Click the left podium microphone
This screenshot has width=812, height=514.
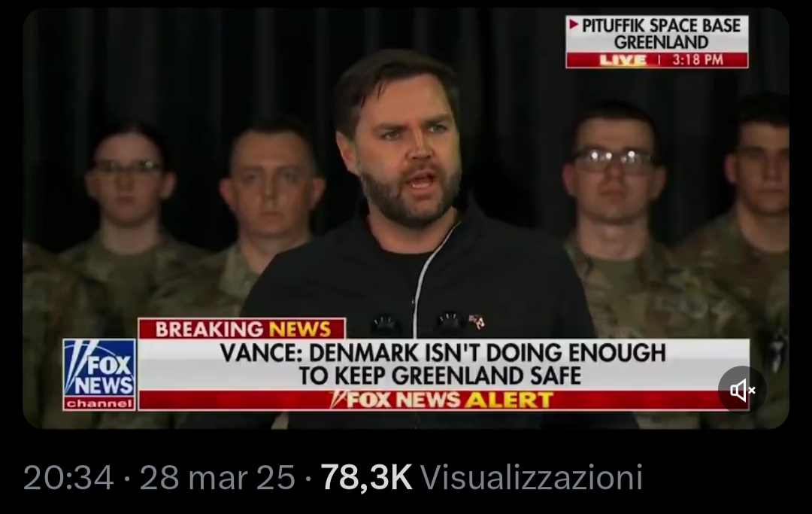click(x=386, y=324)
